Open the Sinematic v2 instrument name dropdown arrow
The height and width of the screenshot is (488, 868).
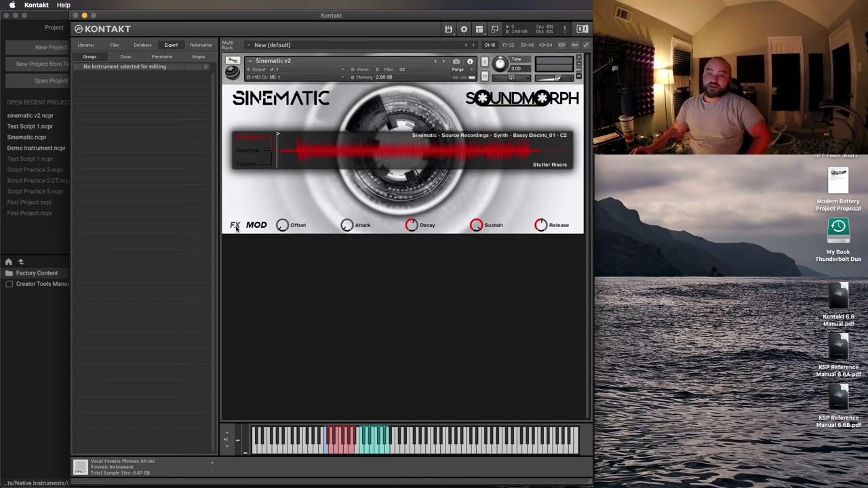250,61
